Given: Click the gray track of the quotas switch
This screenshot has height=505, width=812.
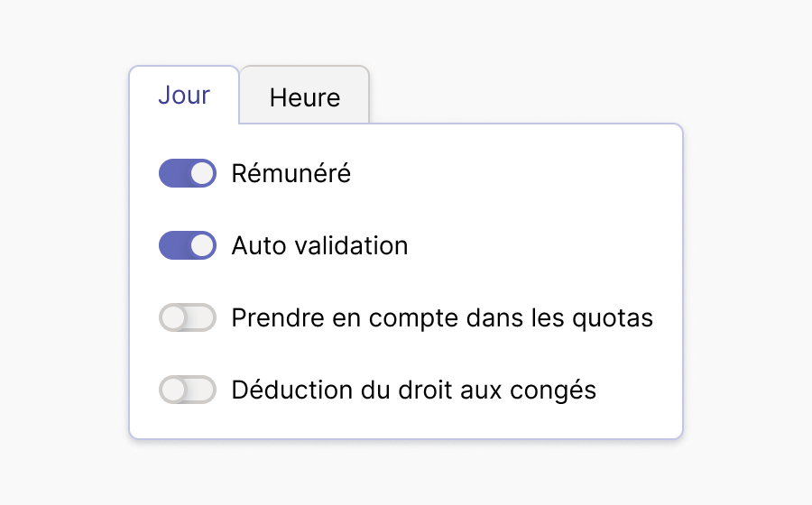Looking at the screenshot, I should (x=203, y=317).
